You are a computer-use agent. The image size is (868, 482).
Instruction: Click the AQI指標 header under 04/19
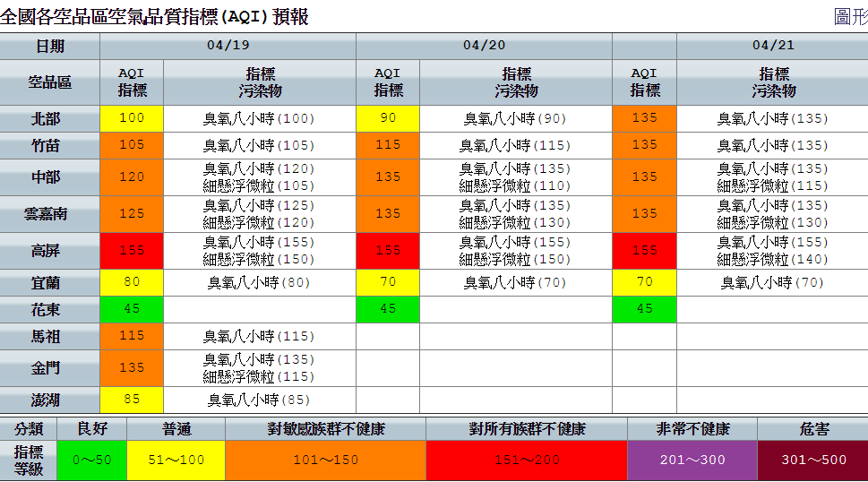pyautogui.click(x=132, y=82)
